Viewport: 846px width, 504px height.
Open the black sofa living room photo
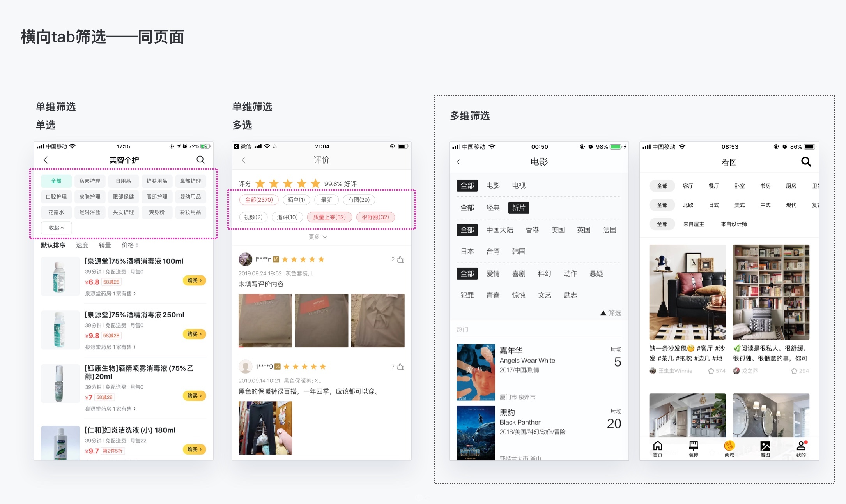pyautogui.click(x=687, y=292)
